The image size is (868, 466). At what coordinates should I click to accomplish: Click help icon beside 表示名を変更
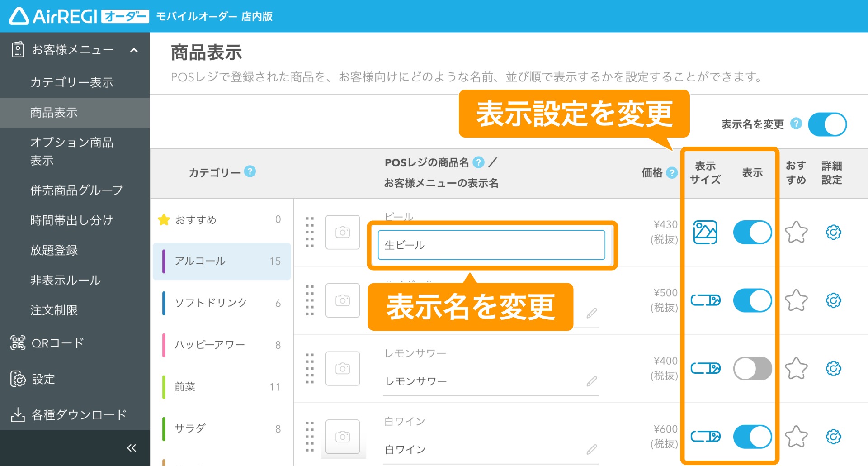click(796, 124)
